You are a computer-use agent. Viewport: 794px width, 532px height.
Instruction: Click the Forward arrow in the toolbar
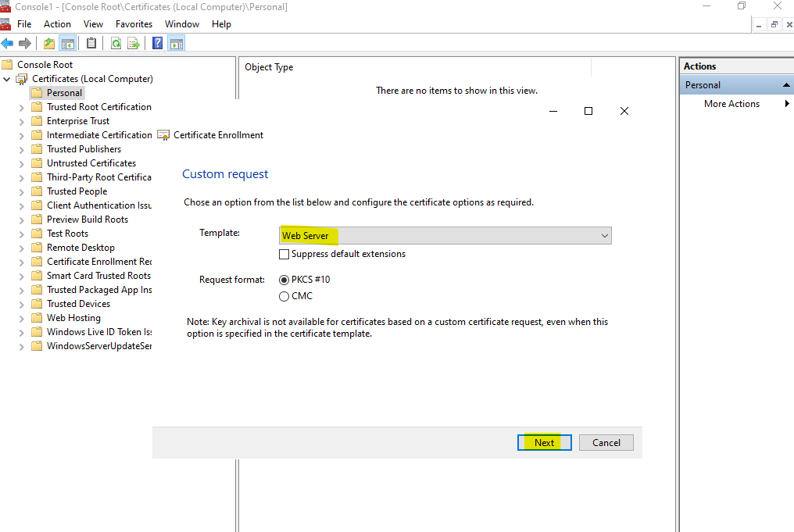[25, 44]
